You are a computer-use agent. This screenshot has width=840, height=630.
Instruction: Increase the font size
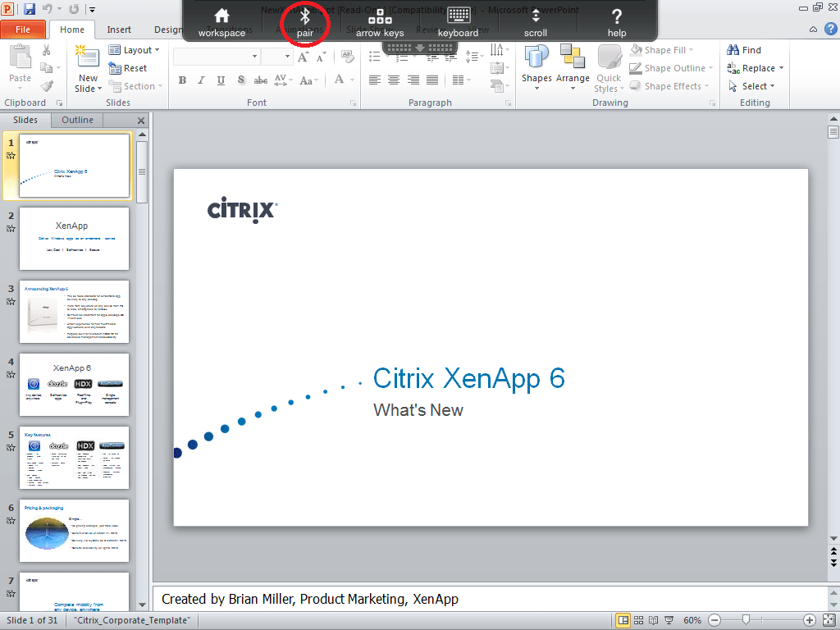point(304,57)
